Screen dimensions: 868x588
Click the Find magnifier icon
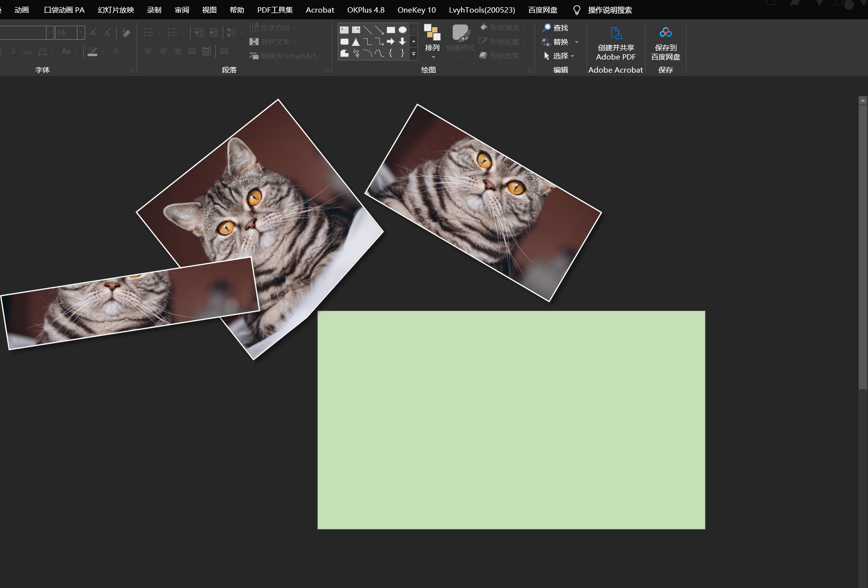(547, 28)
